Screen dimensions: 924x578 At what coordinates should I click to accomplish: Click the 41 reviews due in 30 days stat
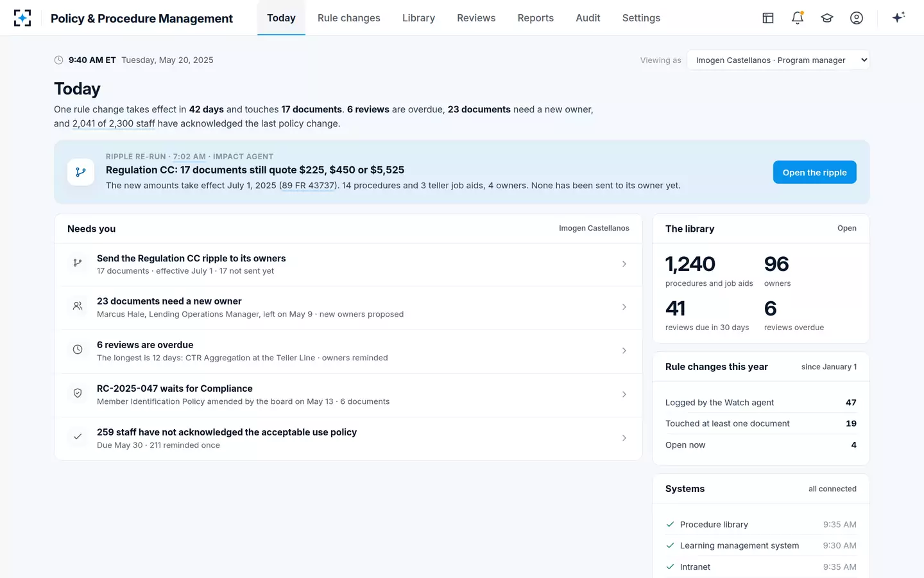pyautogui.click(x=707, y=315)
